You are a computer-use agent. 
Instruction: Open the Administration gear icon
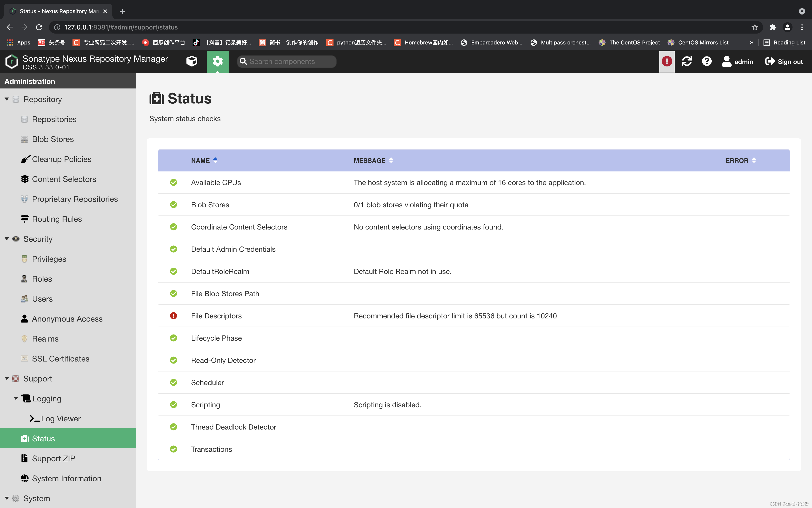pyautogui.click(x=217, y=61)
